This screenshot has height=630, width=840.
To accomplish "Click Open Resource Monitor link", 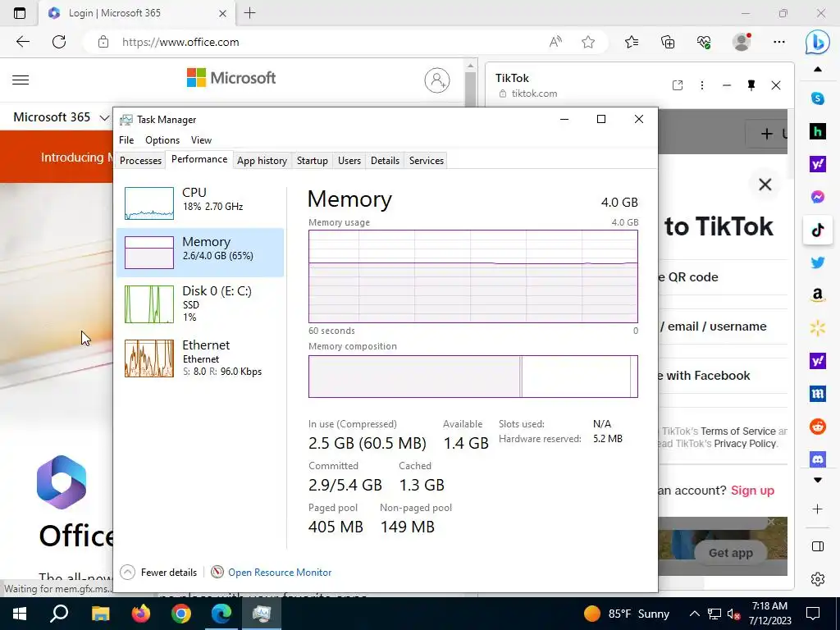I will pyautogui.click(x=280, y=572).
